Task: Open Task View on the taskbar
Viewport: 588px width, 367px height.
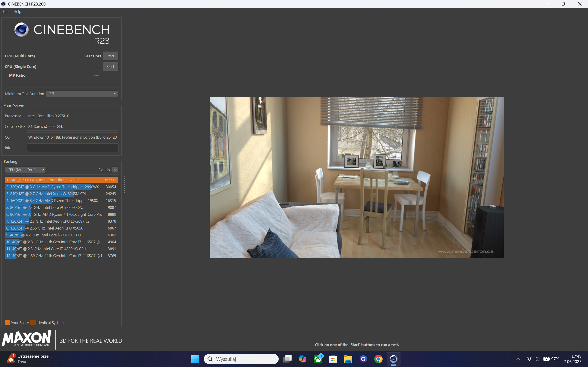Action: point(287,359)
